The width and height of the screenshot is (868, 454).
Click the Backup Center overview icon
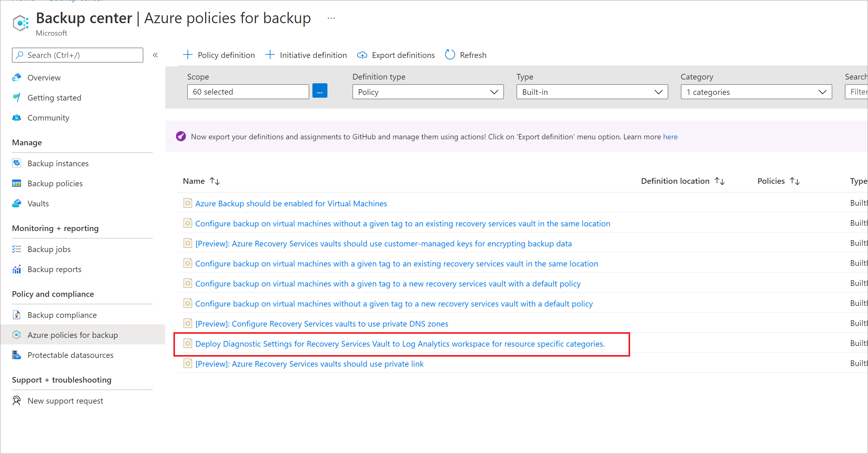pyautogui.click(x=17, y=77)
